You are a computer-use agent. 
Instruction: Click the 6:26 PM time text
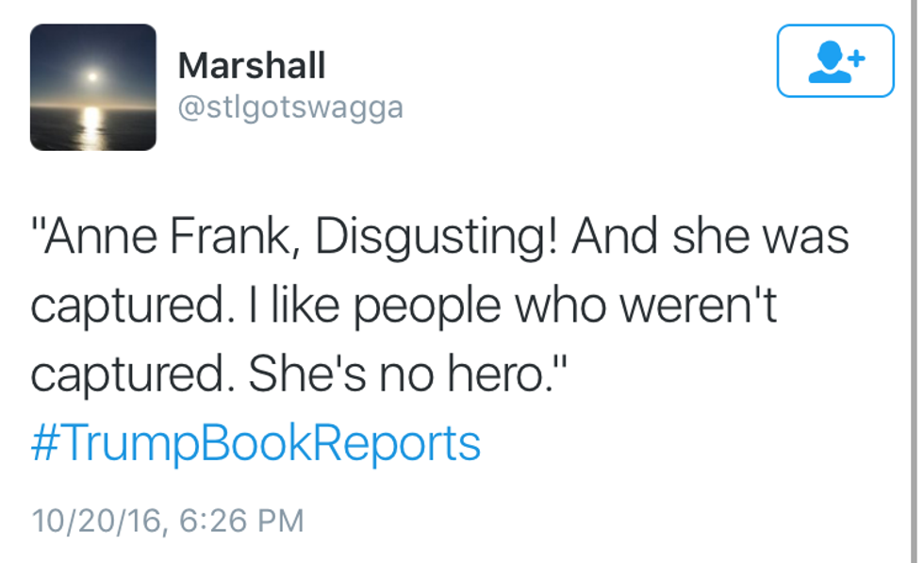point(239,520)
